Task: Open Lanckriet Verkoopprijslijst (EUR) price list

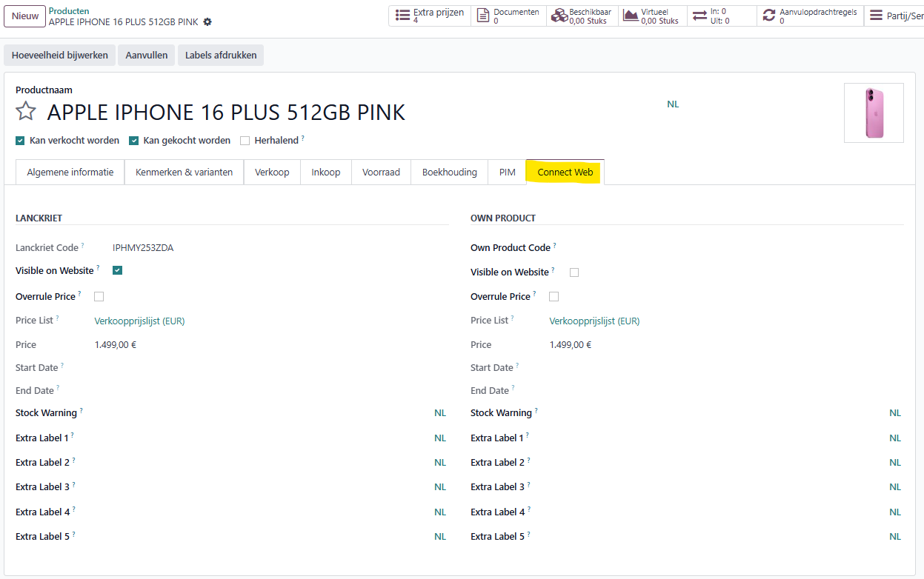Action: (x=139, y=321)
